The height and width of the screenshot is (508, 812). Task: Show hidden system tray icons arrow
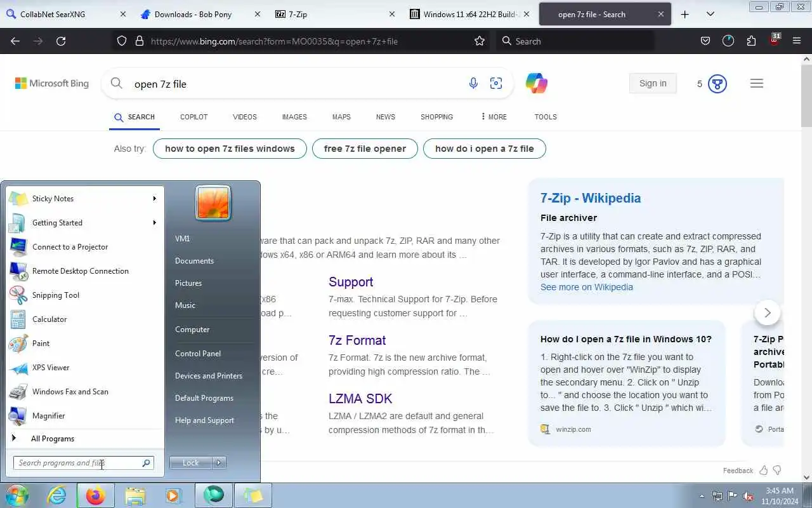[702, 496]
